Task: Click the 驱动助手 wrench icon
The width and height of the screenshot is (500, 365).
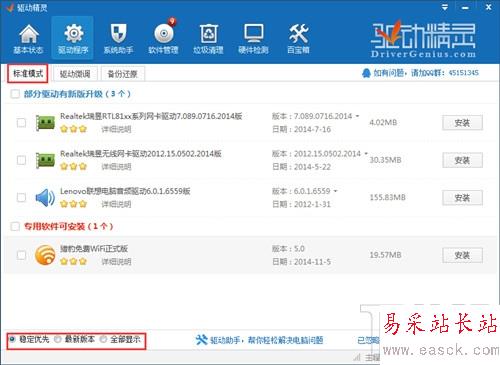Action: (201, 340)
